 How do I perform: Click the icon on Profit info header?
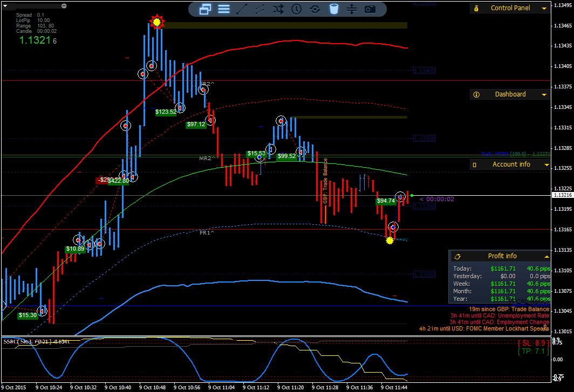coord(457,257)
